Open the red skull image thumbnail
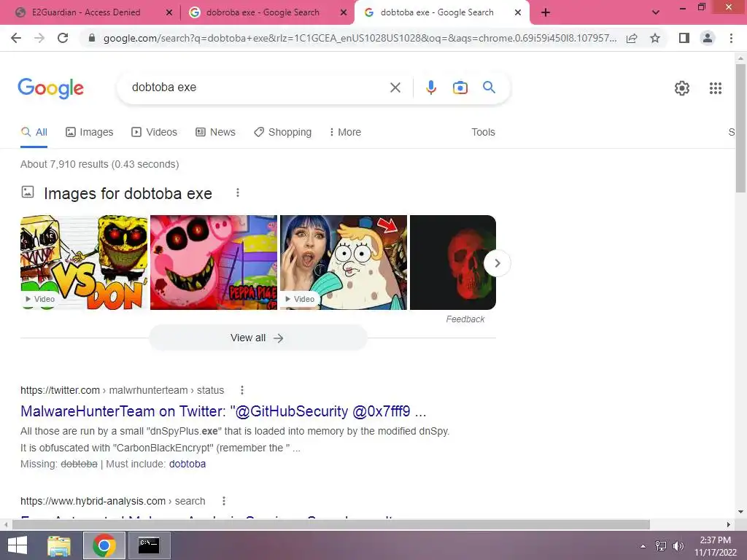The image size is (747, 560). pyautogui.click(x=452, y=262)
